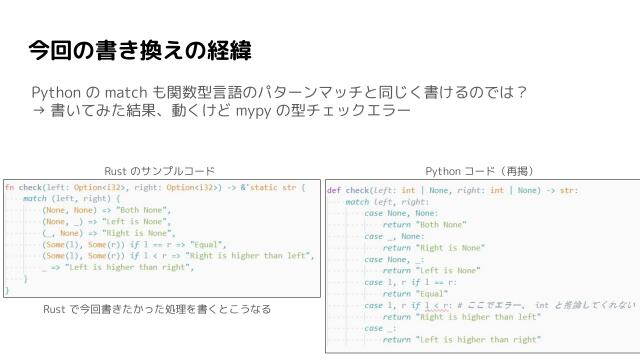Click the line "→ 書いてみた結果、動くけど mypy の型チェックエラー"
This screenshot has width=640, height=360.
[x=221, y=110]
